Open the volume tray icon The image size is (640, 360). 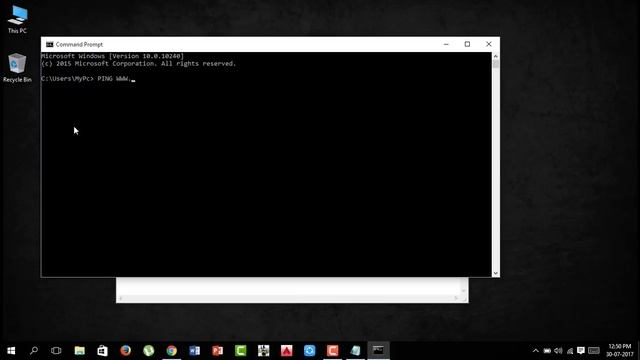558,351
